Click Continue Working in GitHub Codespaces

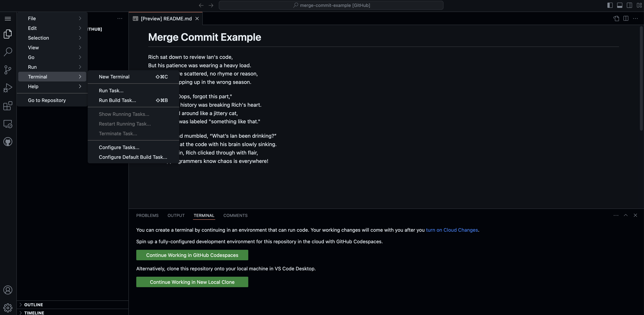tap(192, 255)
